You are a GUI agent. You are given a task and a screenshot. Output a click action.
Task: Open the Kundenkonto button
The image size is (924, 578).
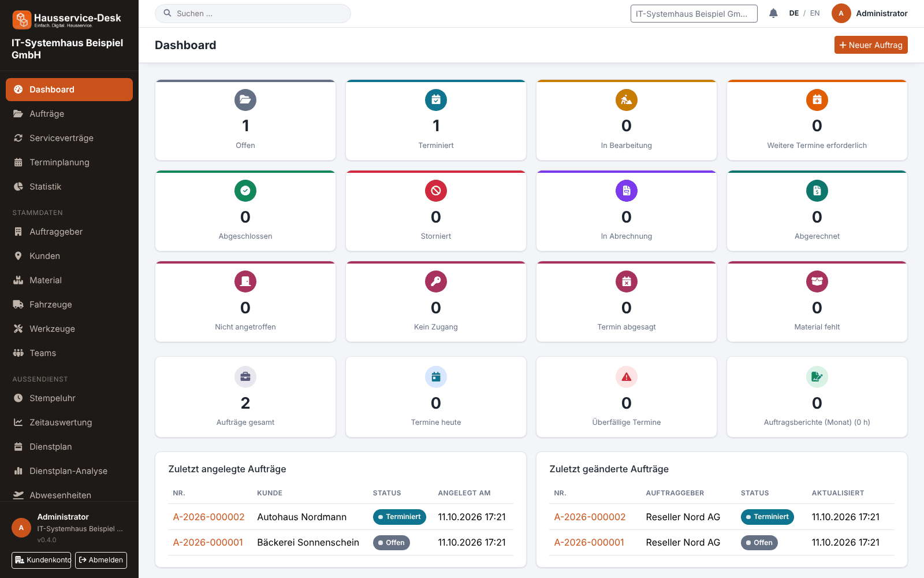[41, 560]
